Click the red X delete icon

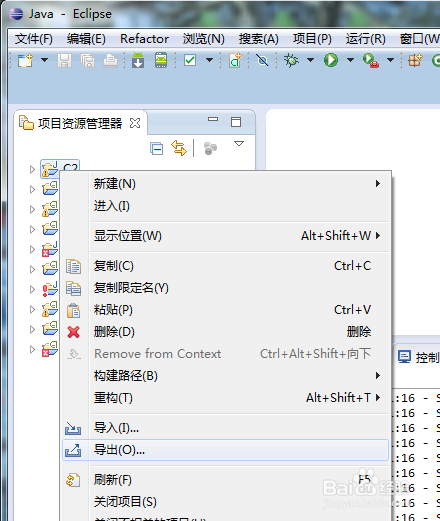(x=73, y=332)
